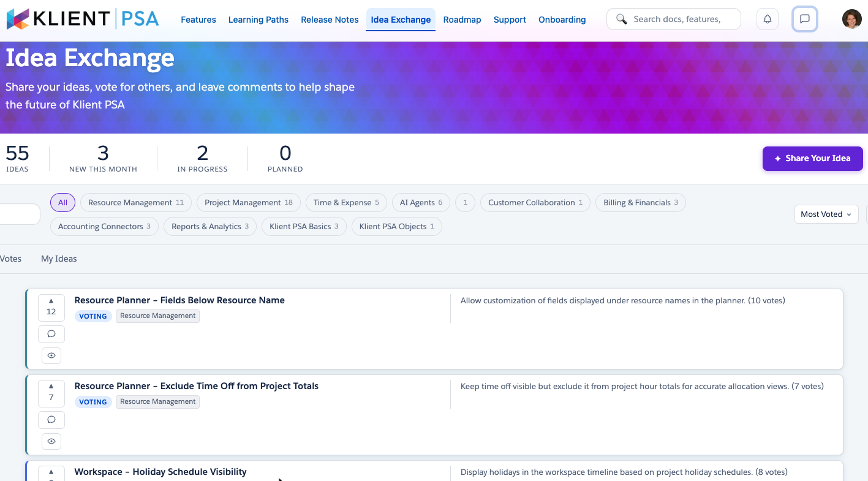Click VOTING badge on Exclude Time Off idea
This screenshot has width=868, height=481.
click(93, 402)
